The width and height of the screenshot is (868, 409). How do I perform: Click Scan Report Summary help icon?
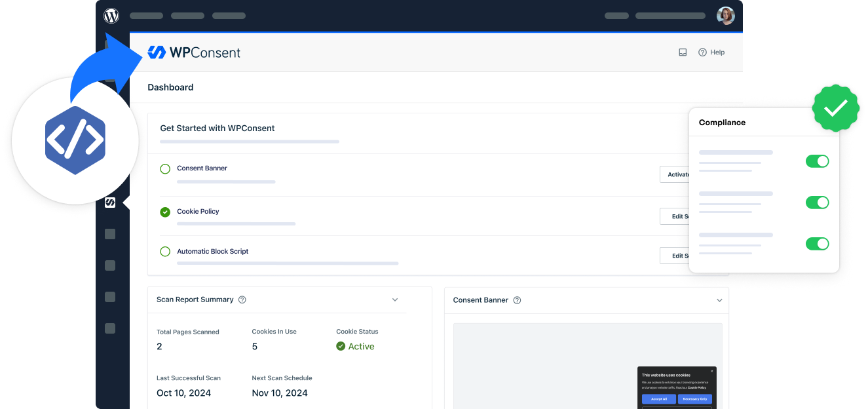[242, 300]
